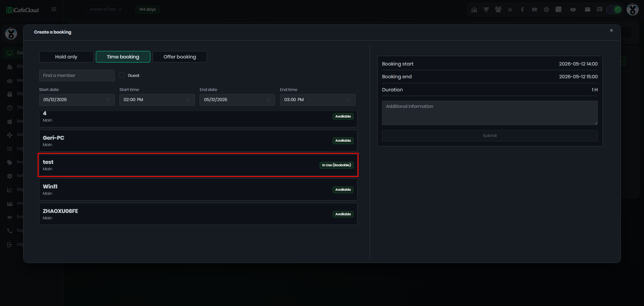Click the sidebar medal avatar

(x=11, y=33)
